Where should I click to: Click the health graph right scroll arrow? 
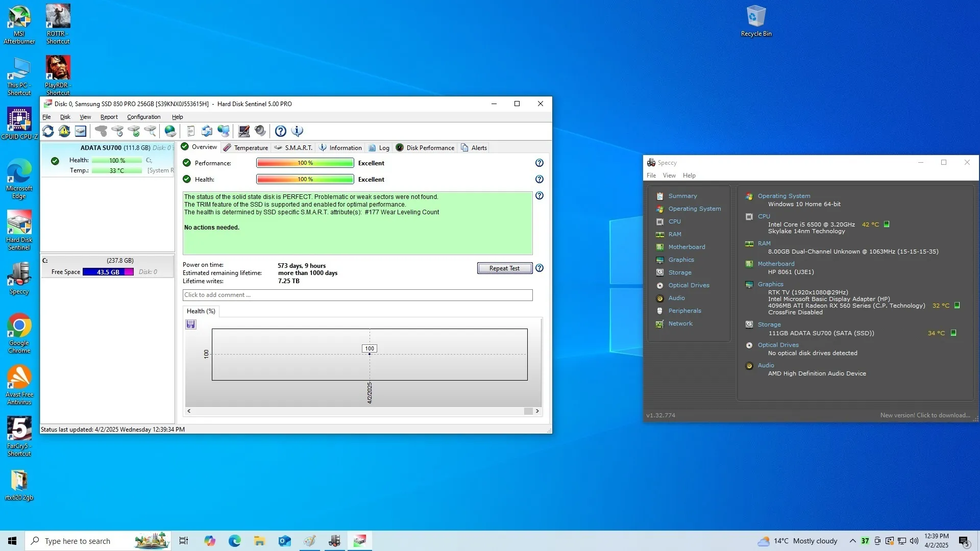coord(537,411)
